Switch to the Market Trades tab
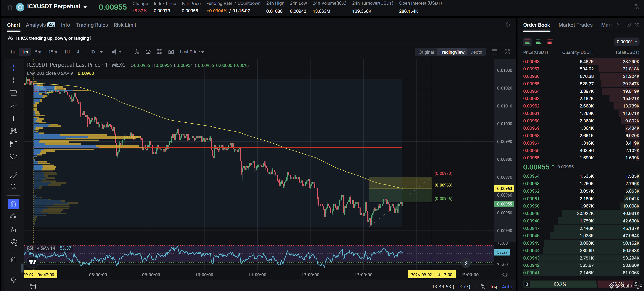The width and height of the screenshot is (644, 291). (x=575, y=25)
